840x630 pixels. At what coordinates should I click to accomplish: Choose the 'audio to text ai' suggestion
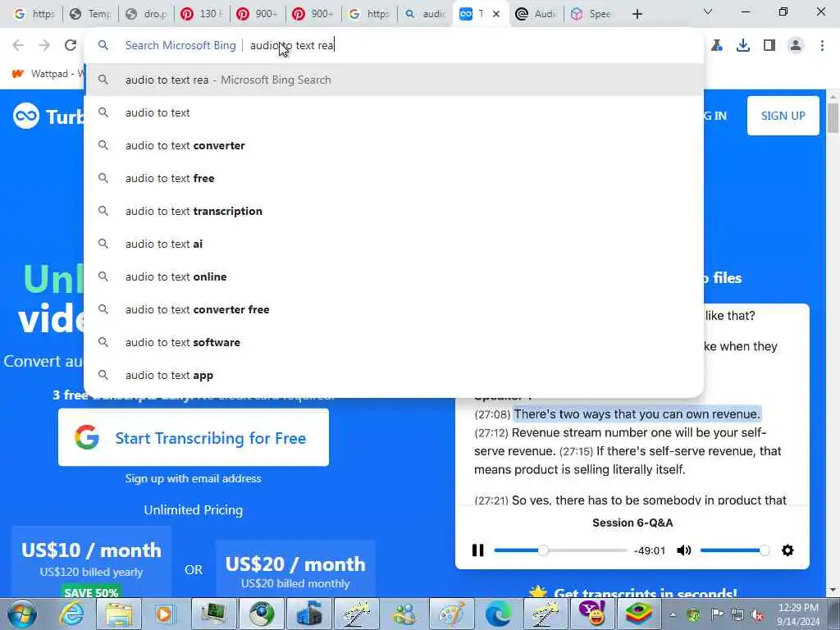coord(394,244)
